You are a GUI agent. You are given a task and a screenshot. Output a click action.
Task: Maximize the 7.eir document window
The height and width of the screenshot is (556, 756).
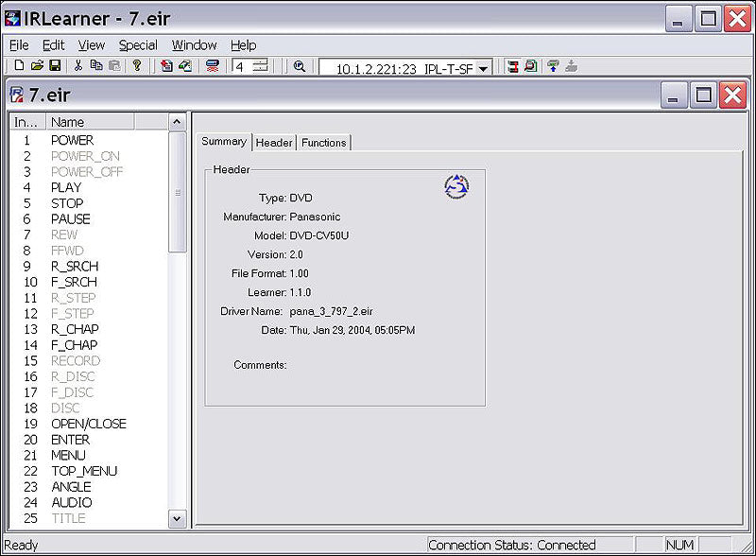tap(703, 96)
